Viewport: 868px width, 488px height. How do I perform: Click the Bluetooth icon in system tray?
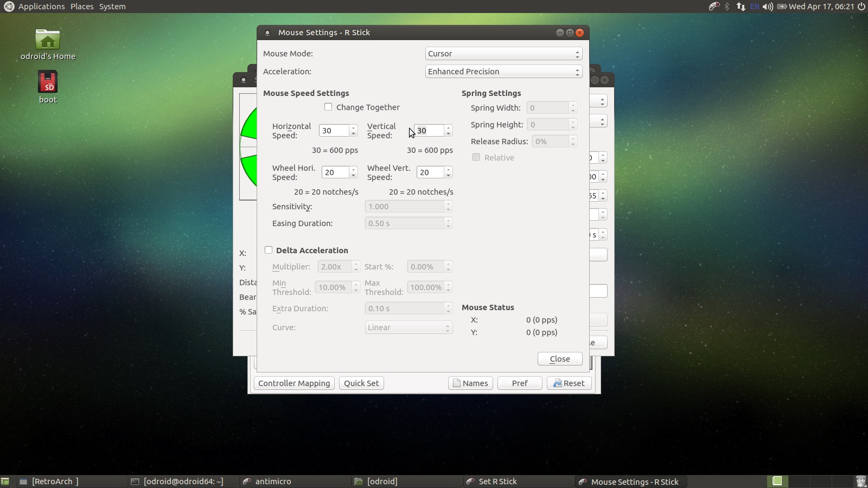[x=727, y=7]
